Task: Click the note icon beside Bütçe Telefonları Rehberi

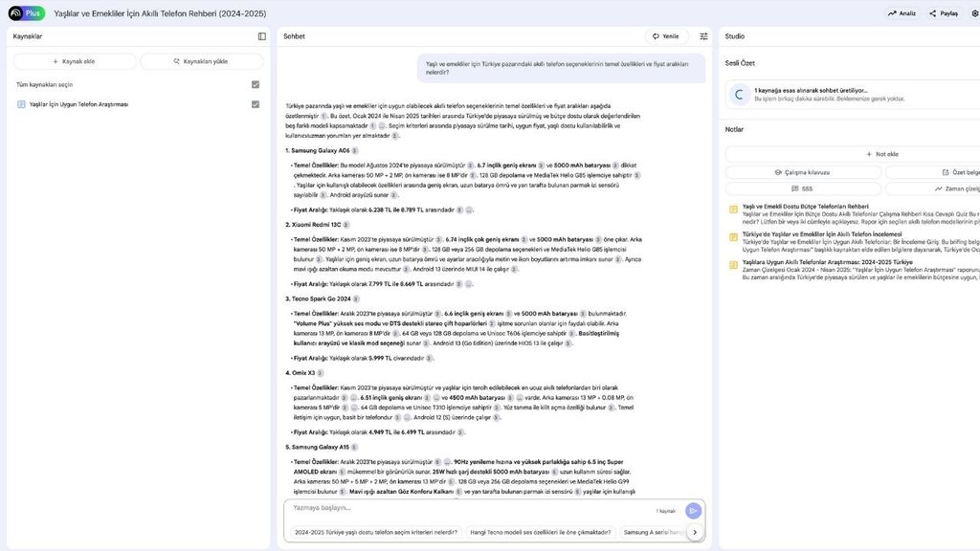Action: [x=733, y=208]
